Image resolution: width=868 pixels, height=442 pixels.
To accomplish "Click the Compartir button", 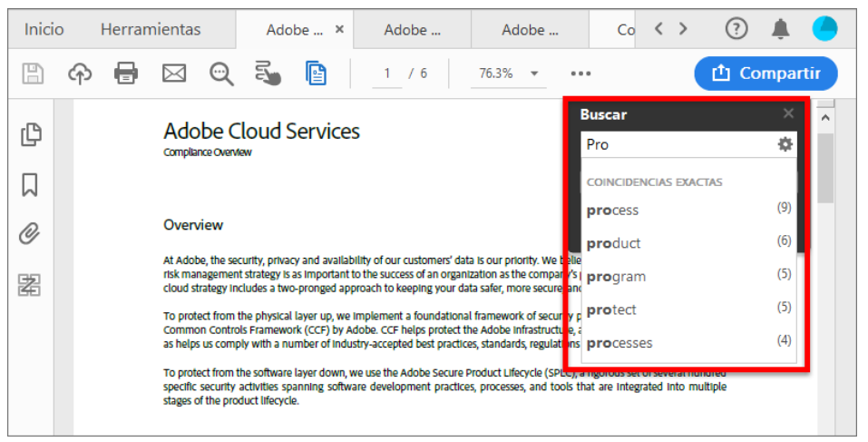I will [x=766, y=74].
